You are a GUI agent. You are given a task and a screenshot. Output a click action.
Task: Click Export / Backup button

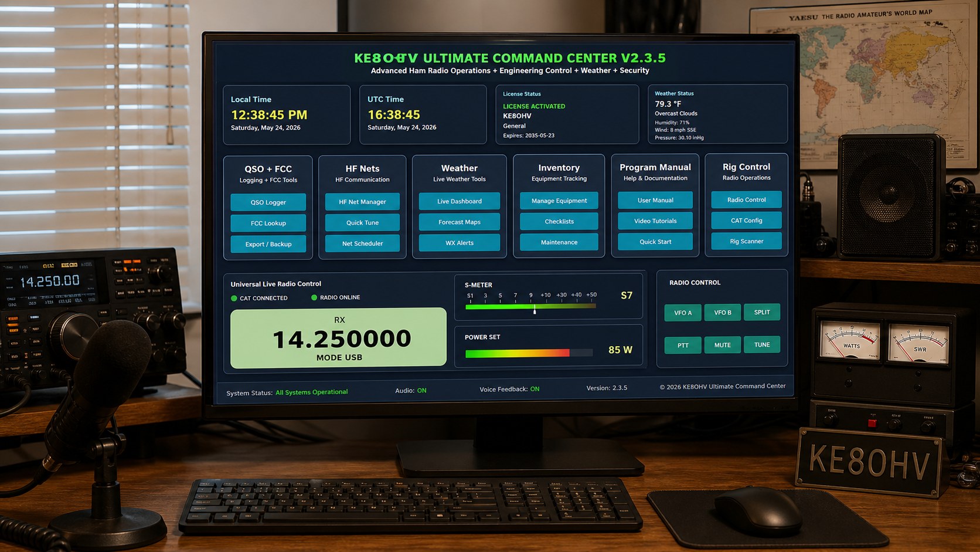(268, 244)
